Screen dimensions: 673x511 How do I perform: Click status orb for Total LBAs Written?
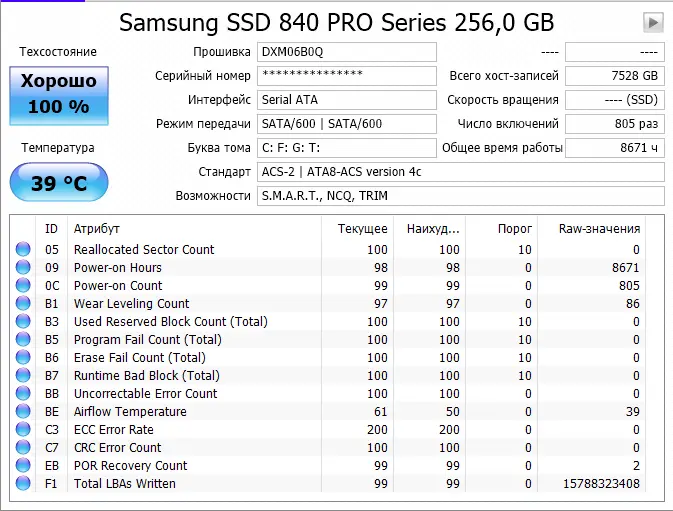pyautogui.click(x=23, y=484)
